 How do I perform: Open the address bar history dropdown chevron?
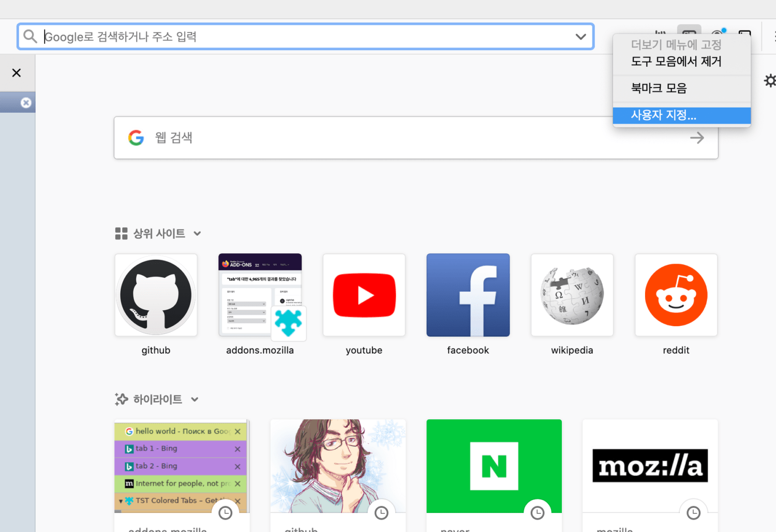tap(581, 37)
